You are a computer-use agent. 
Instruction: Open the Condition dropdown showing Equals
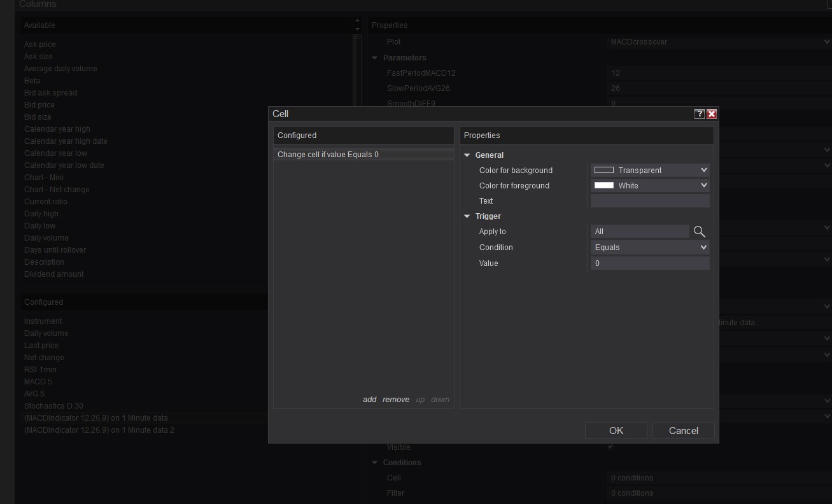pos(649,248)
